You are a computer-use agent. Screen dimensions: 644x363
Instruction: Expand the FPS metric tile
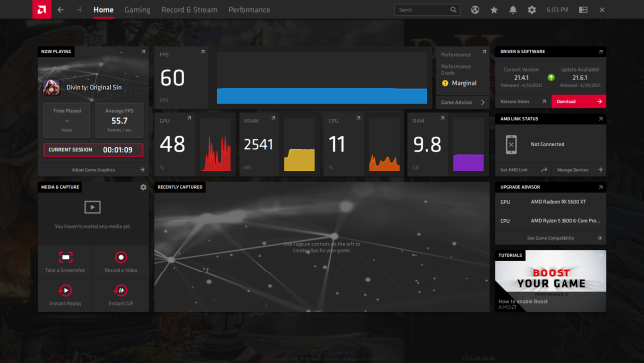coord(203,52)
